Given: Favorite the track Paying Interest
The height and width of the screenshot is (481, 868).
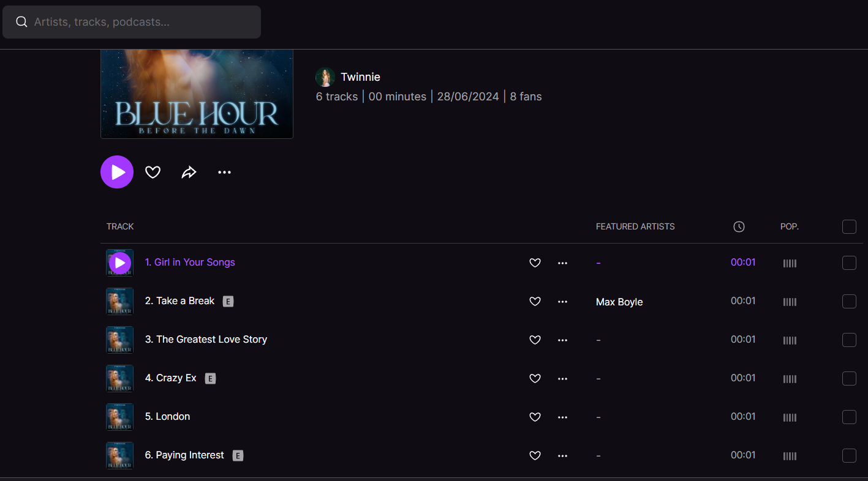Looking at the screenshot, I should tap(535, 456).
